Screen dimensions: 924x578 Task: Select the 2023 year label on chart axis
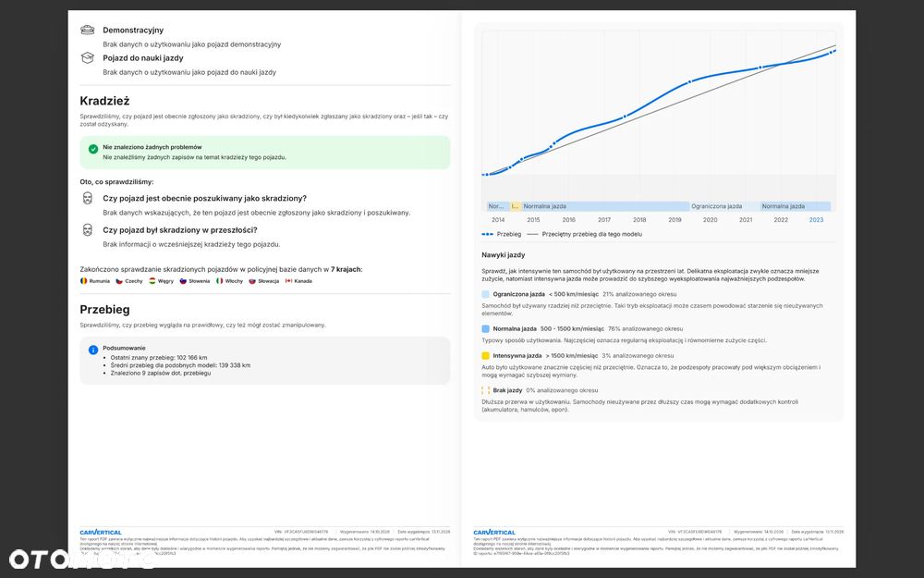(x=816, y=220)
